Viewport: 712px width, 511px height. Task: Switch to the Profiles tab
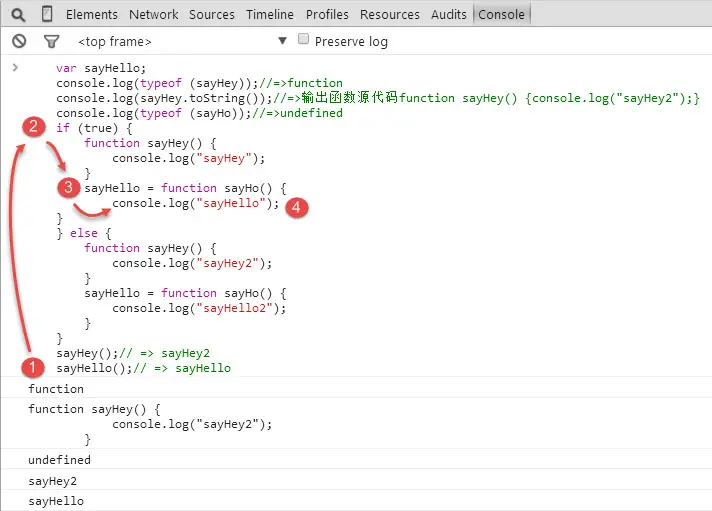[x=327, y=15]
